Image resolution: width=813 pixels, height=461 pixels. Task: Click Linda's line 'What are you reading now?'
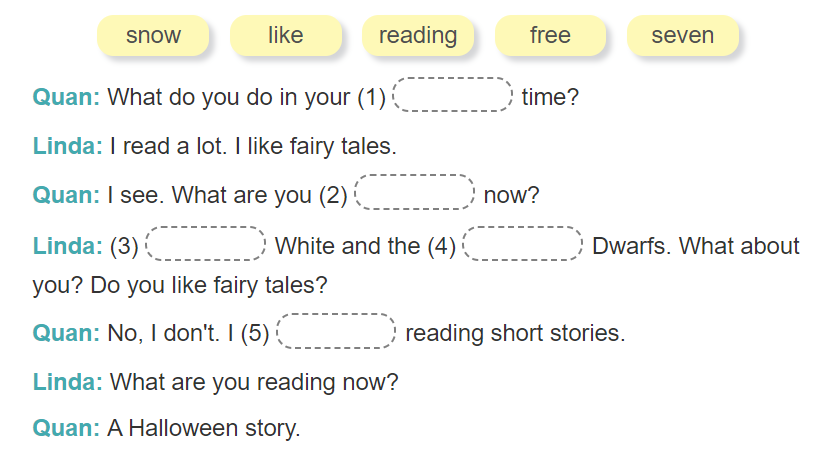tap(254, 382)
